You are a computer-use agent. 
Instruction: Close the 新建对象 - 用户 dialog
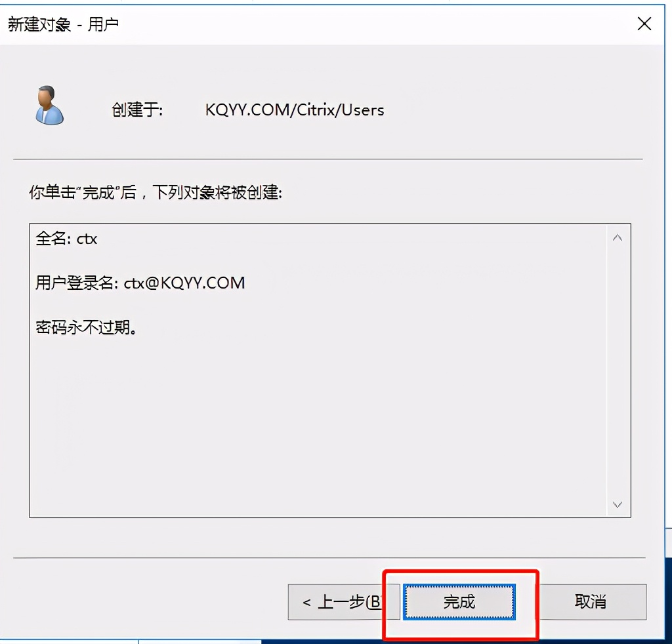point(644,24)
